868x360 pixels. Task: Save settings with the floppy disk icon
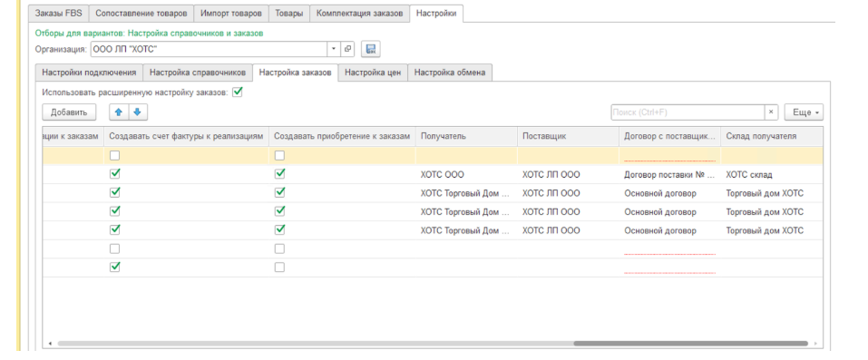click(x=370, y=49)
